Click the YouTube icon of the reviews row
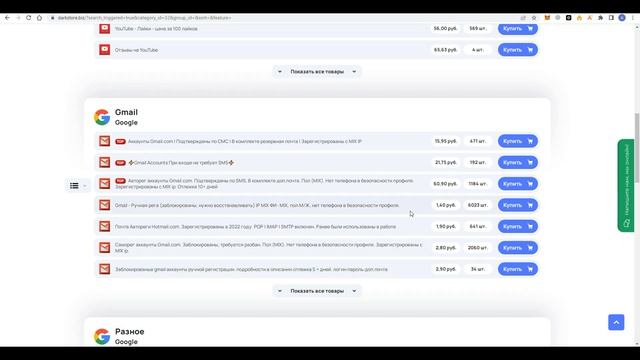The image size is (640, 360). (x=104, y=50)
